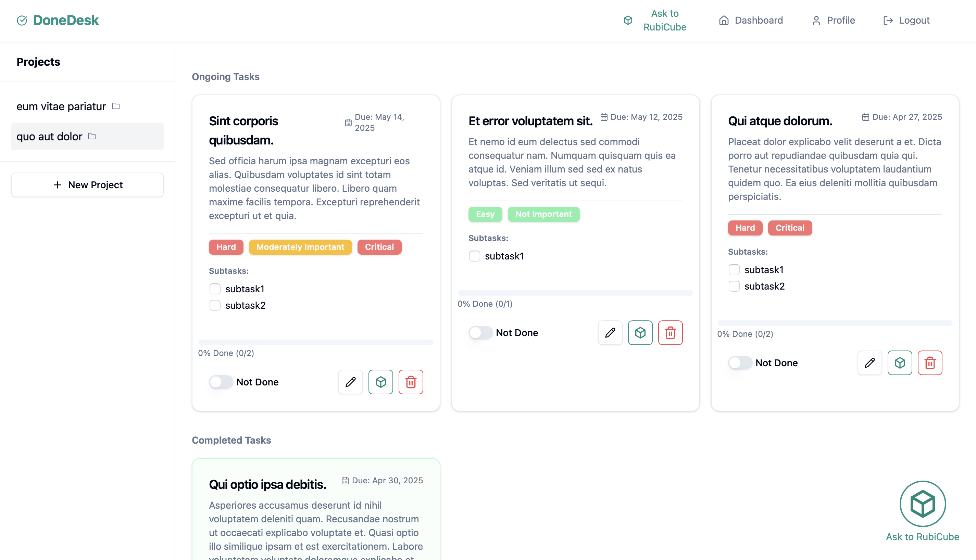Click progress bar on Qui atque dolorum card

tap(835, 323)
